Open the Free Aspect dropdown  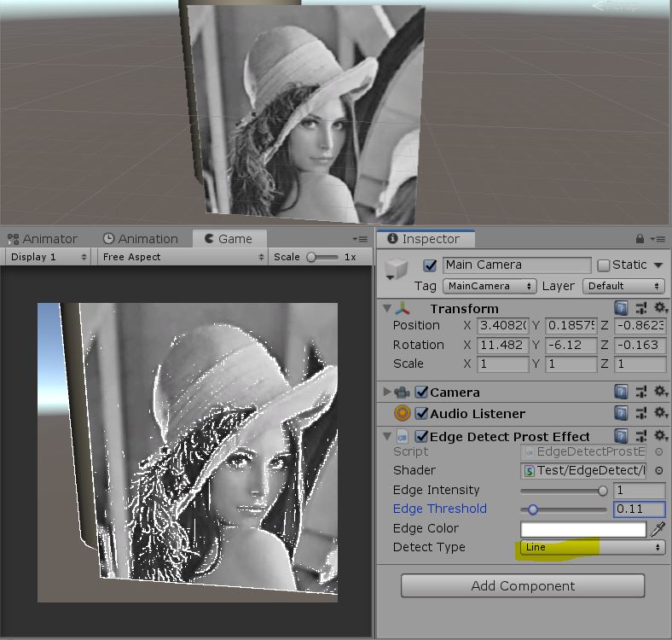182,257
